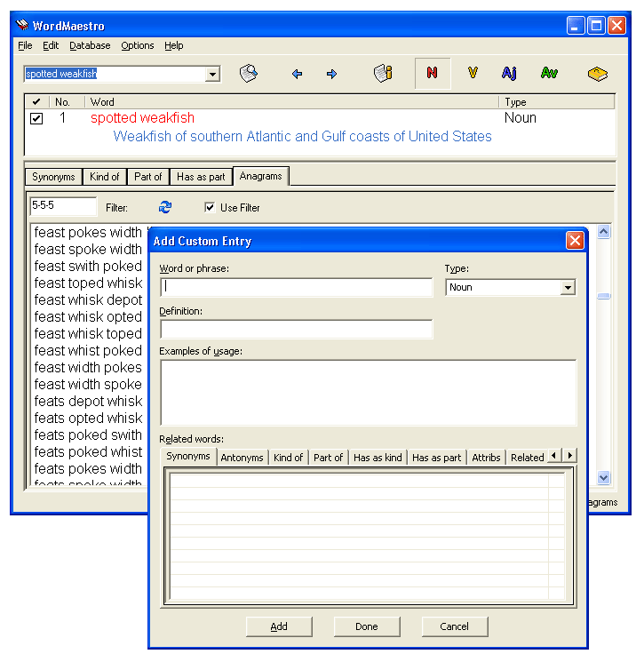Click the refresh filter icon
Viewport: 644px width, 662px height.
pos(165,207)
